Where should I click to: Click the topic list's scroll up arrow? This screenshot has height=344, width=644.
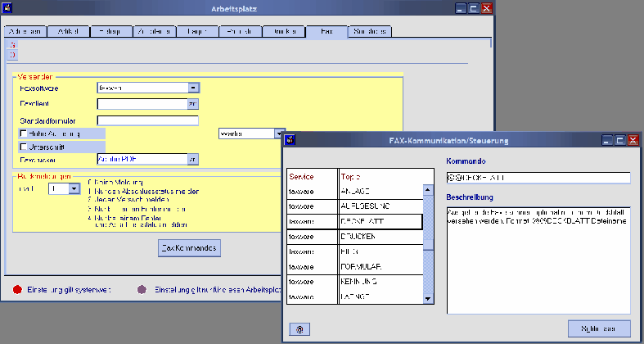point(428,190)
